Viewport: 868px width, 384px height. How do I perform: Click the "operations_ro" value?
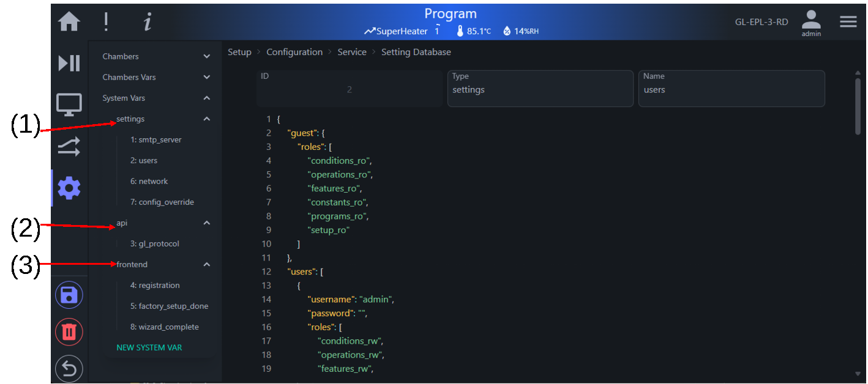click(339, 174)
